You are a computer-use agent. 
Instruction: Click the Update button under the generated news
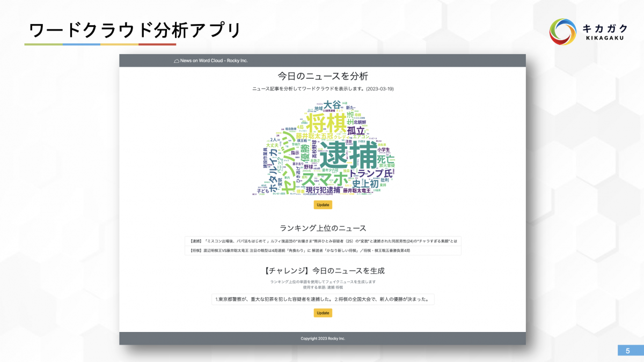(323, 313)
